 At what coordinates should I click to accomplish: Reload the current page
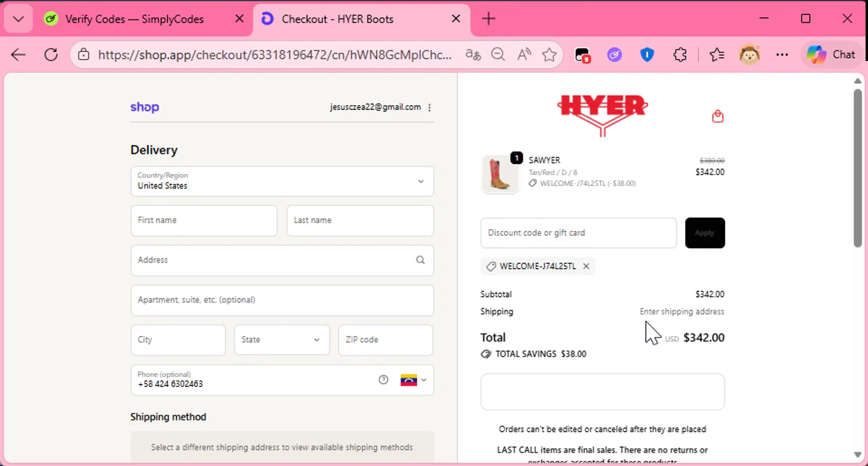click(51, 55)
